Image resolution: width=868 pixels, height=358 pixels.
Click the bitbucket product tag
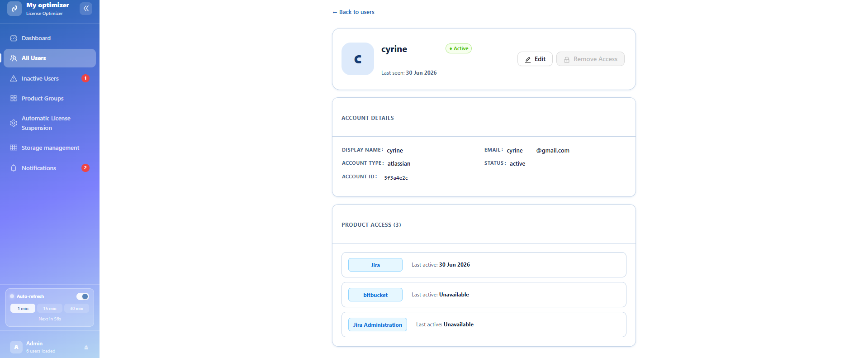375,295
